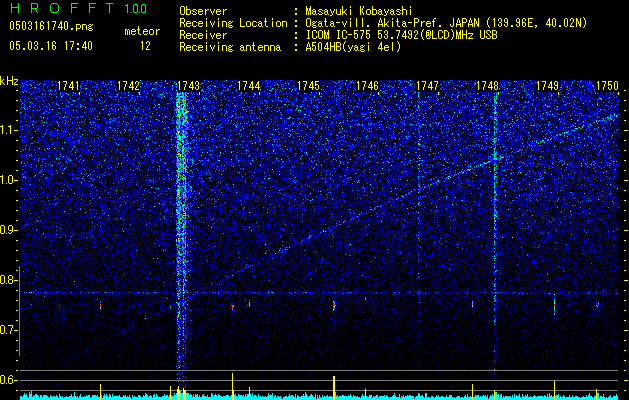The width and height of the screenshot is (629, 400).
Task: Click the red echo mark below 1745 label
Action: coord(334,306)
